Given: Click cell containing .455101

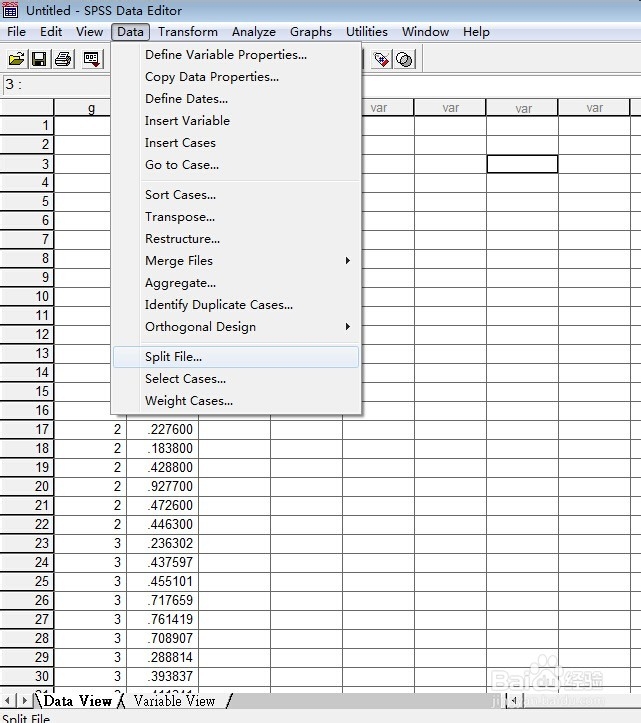Looking at the screenshot, I should 163,581.
